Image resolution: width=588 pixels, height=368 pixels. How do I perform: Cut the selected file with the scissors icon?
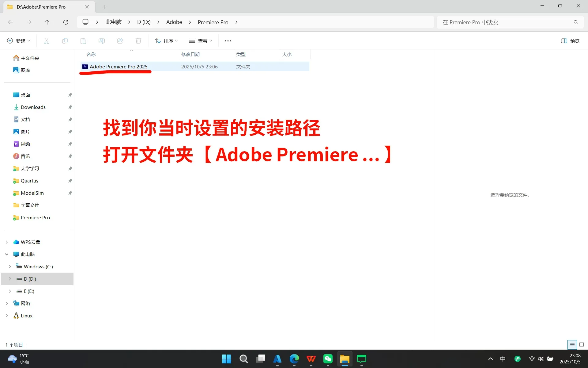tap(46, 40)
